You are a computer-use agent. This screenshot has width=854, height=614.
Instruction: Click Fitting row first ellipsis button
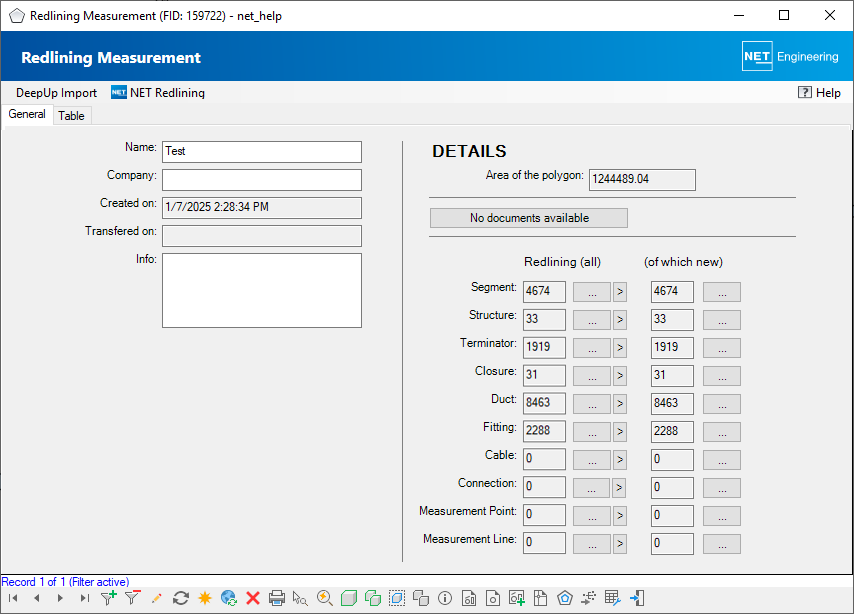tap(592, 431)
